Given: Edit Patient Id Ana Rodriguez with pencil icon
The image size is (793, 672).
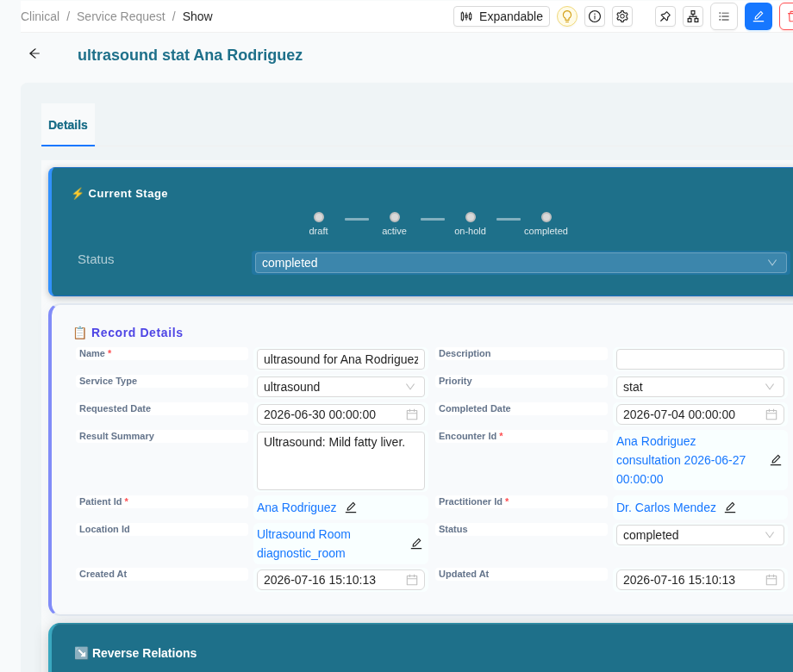Looking at the screenshot, I should pyautogui.click(x=351, y=507).
